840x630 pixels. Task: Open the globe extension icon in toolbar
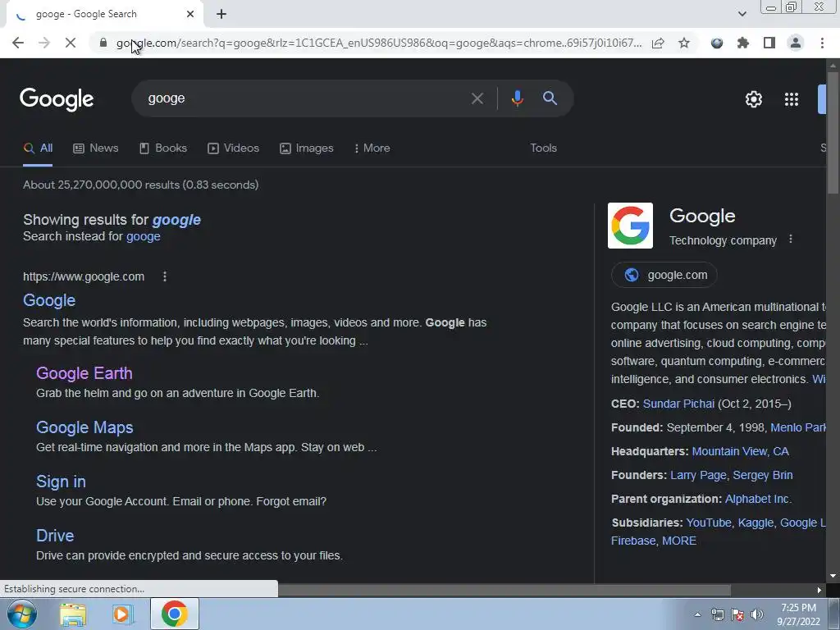[x=717, y=43]
